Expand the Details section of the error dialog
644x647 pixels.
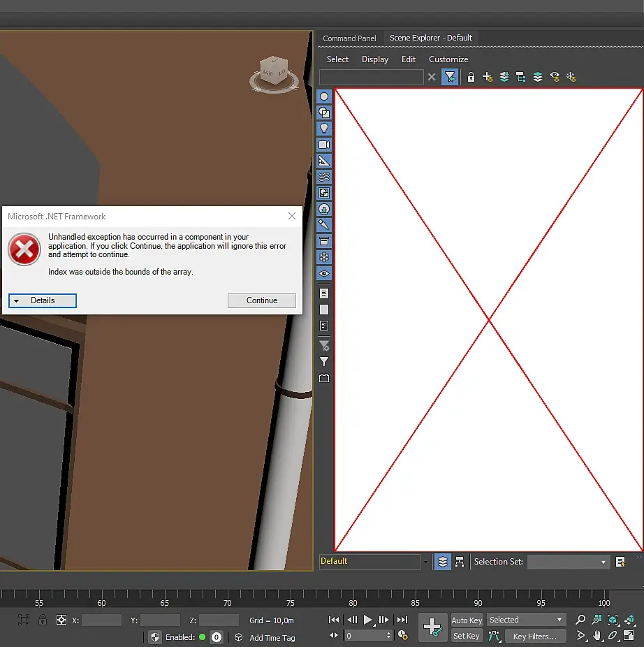(43, 300)
